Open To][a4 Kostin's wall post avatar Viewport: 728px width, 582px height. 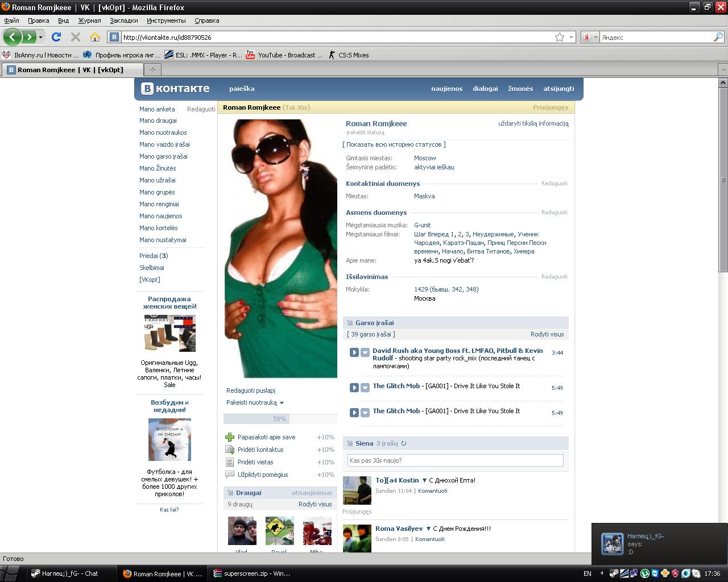pyautogui.click(x=357, y=490)
